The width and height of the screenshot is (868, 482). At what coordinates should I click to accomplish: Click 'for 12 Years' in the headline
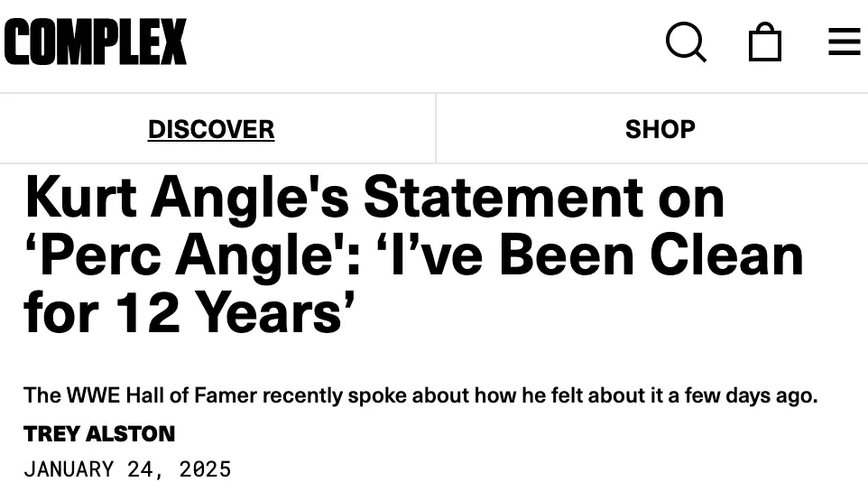click(189, 313)
